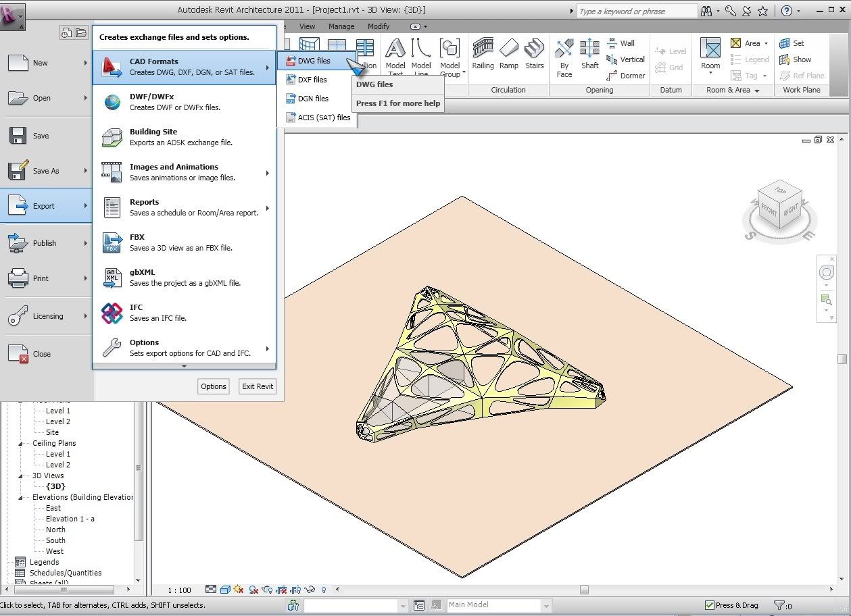Select the Ramp tool
Image resolution: width=851 pixels, height=616 pixels.
509,54
